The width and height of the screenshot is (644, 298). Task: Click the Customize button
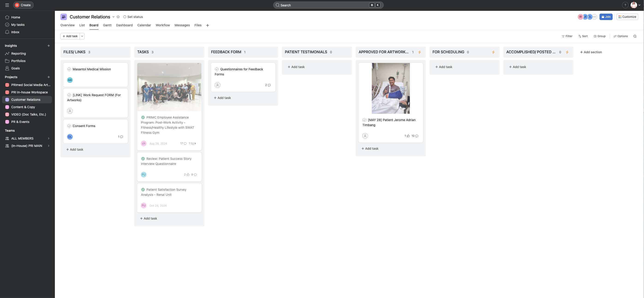627,17
